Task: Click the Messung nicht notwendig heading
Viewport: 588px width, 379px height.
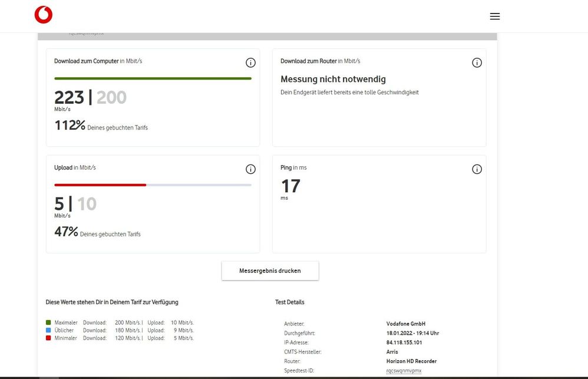Action: [333, 79]
